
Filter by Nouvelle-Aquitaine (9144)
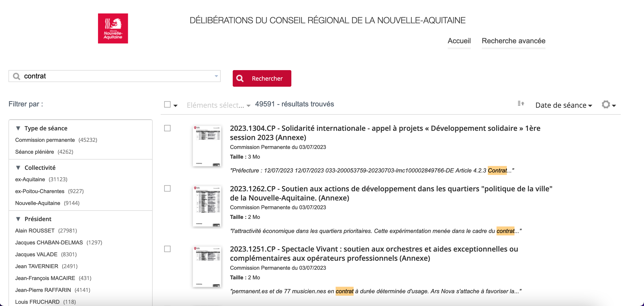click(x=47, y=203)
